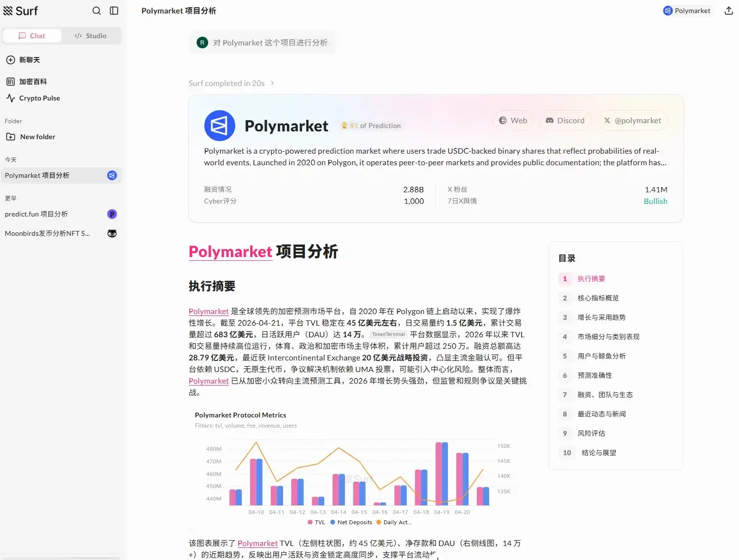Open the predict.fun 项目分析 chat
The height and width of the screenshot is (560, 739).
[61, 214]
